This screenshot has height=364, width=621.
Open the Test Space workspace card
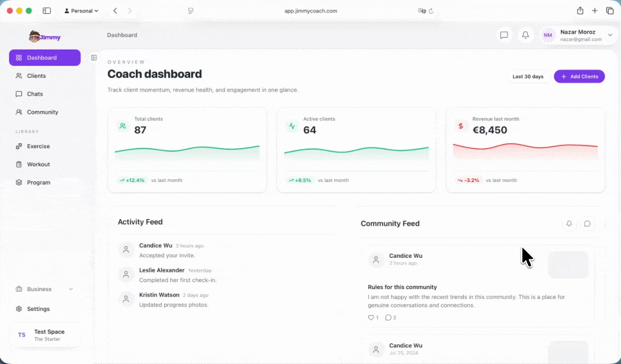tap(45, 335)
